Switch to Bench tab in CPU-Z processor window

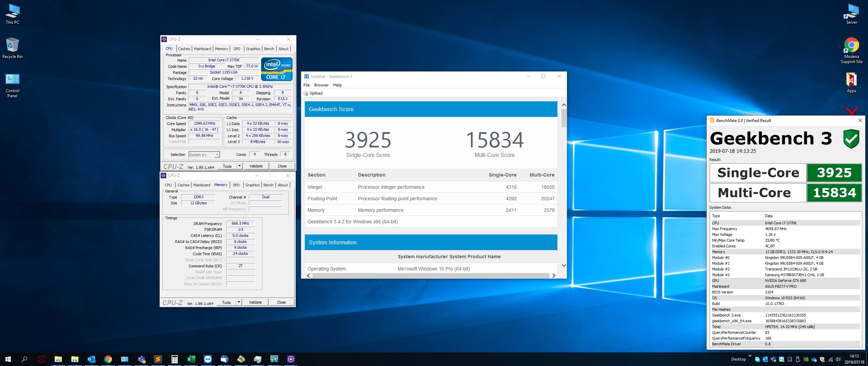point(269,49)
